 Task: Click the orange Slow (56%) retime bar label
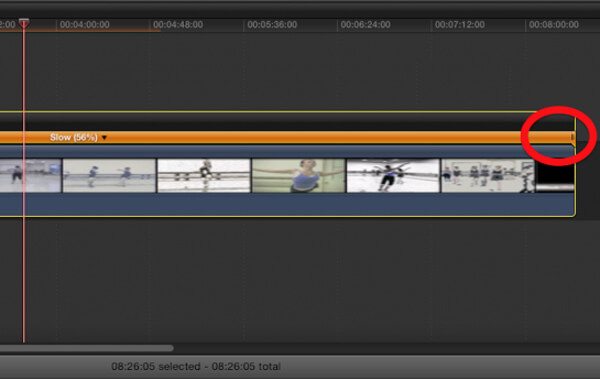pyautogui.click(x=73, y=137)
